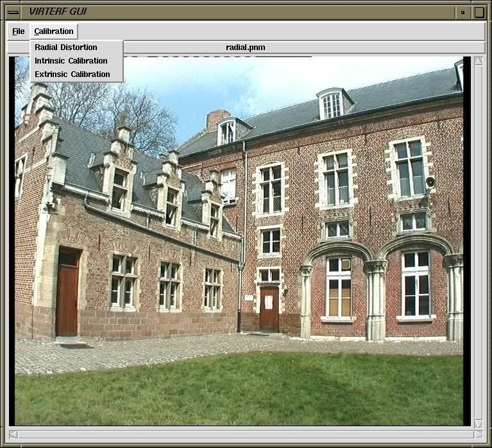Click the radial.pnm file name bar
The width and height of the screenshot is (492, 448).
click(x=246, y=47)
